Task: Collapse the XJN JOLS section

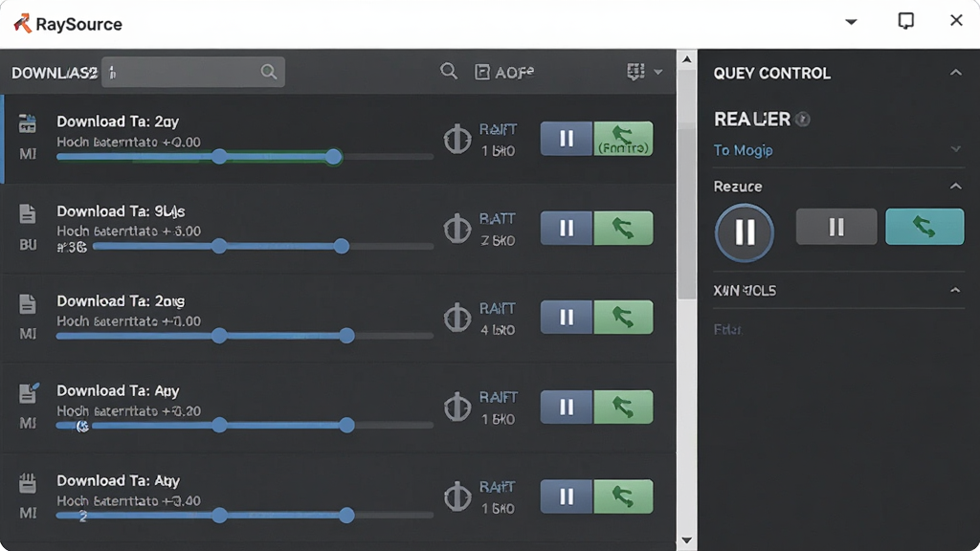Action: pos(955,290)
